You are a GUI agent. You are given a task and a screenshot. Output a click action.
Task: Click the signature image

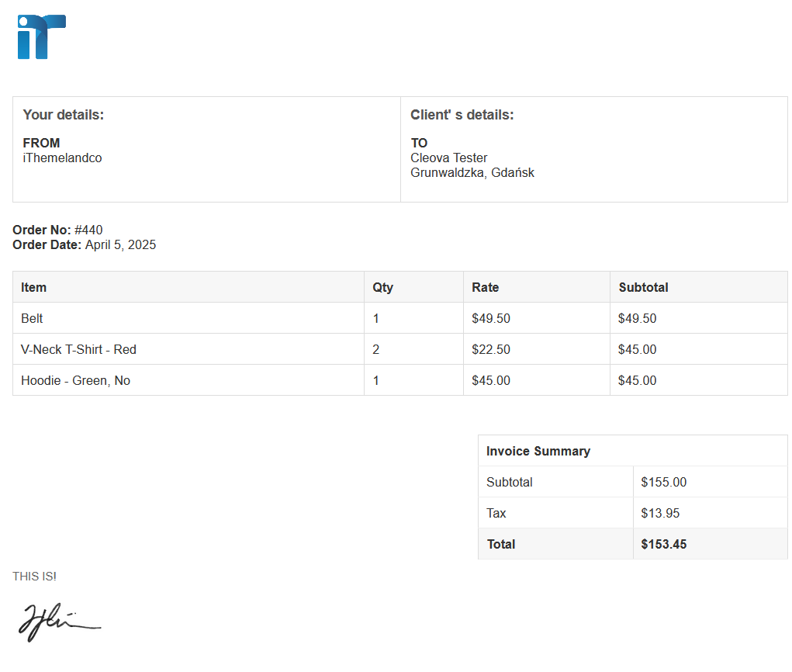[x=58, y=621]
